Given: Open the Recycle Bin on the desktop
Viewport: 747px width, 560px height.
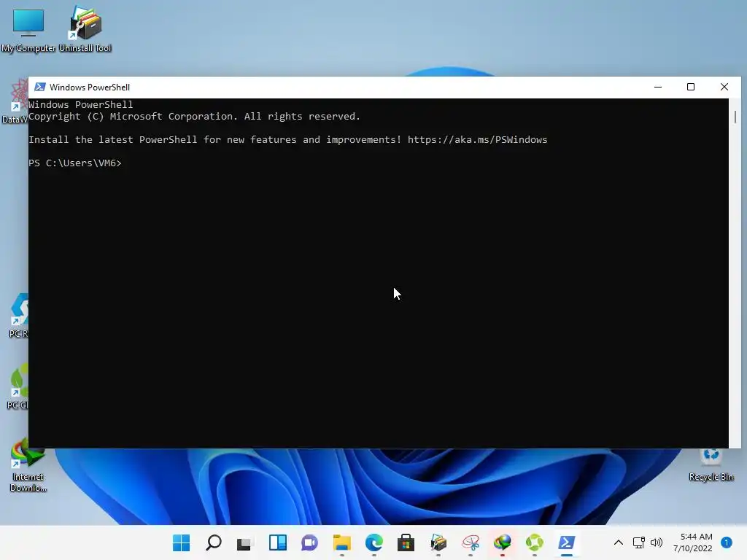Looking at the screenshot, I should [x=711, y=463].
